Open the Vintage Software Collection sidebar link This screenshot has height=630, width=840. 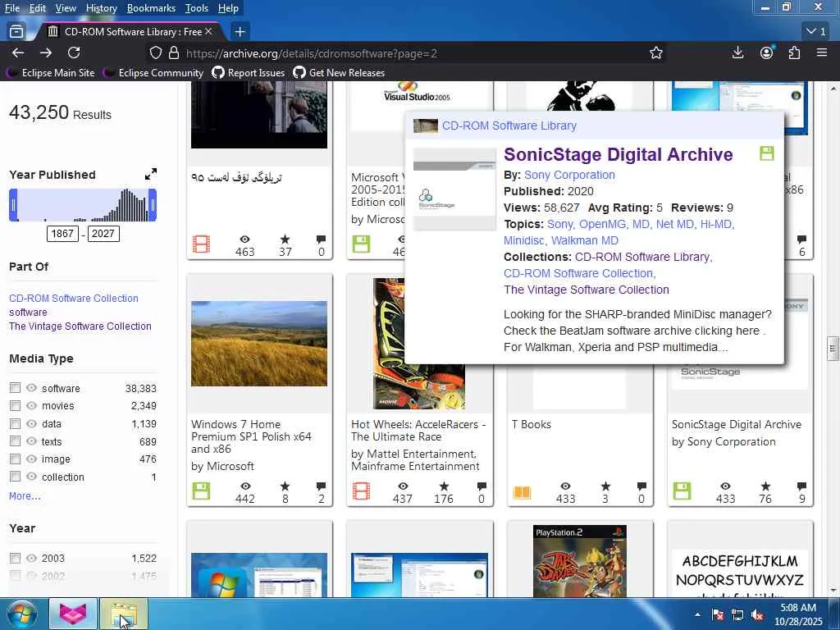80,326
